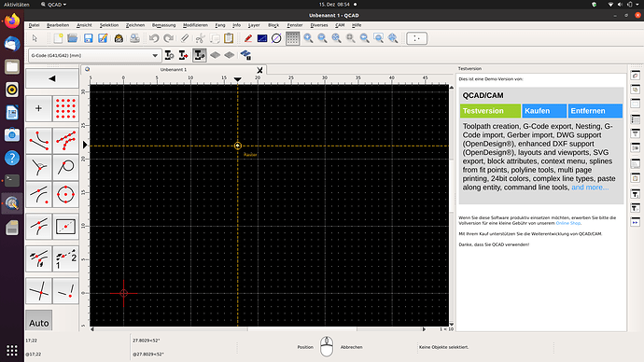
Task: Select Snap Middle tool
Action: pos(38,227)
